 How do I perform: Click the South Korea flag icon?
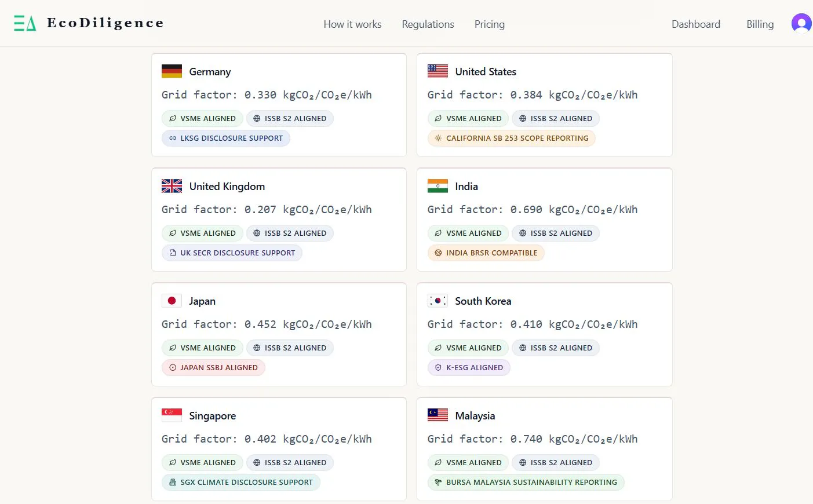tap(438, 301)
